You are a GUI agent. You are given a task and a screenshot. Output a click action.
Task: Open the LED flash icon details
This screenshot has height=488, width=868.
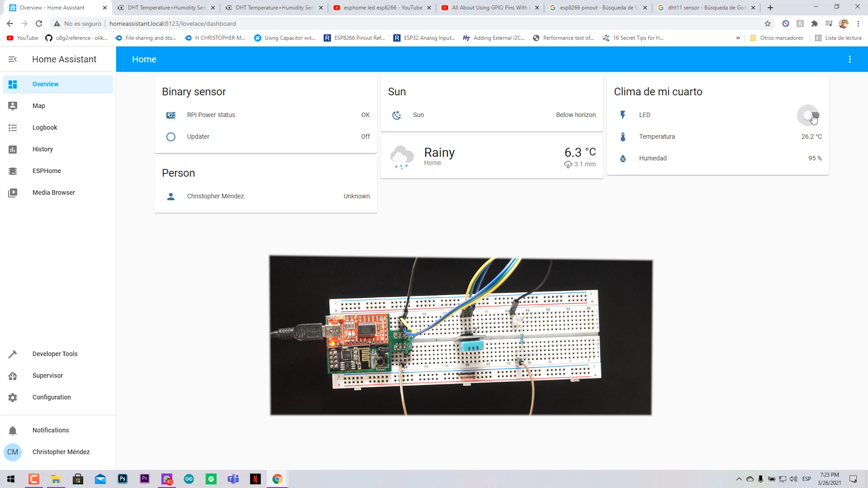point(623,115)
